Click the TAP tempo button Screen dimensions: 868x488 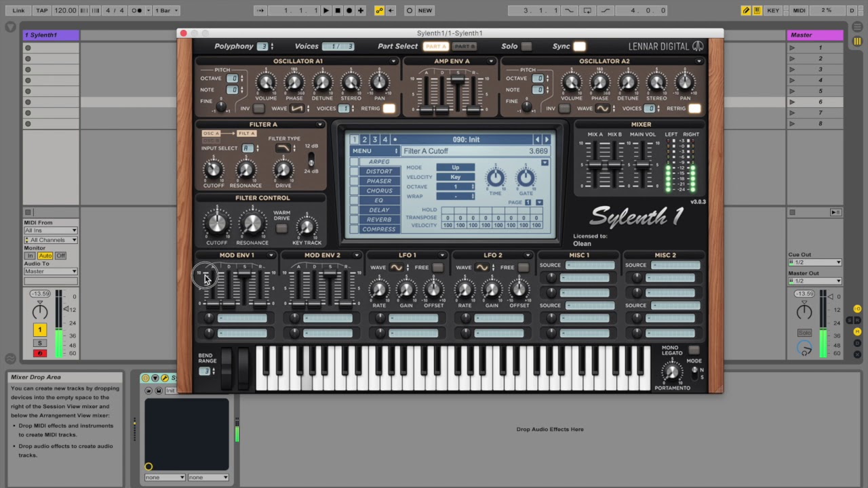point(42,10)
